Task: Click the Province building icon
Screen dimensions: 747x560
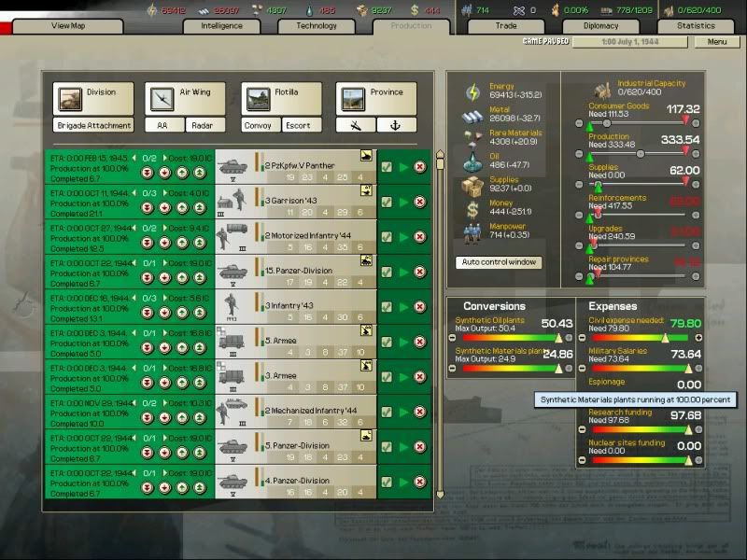Action: point(352,97)
